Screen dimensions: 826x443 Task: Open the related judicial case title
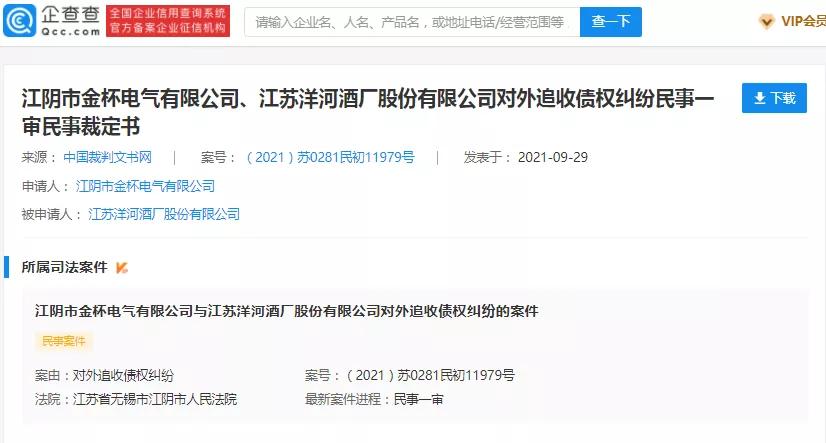coord(287,311)
